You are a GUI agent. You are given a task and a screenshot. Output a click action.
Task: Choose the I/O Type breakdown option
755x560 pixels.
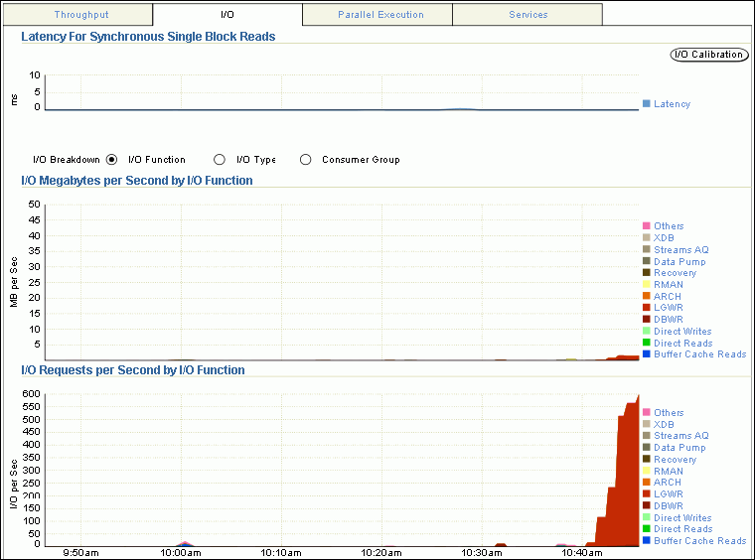220,160
